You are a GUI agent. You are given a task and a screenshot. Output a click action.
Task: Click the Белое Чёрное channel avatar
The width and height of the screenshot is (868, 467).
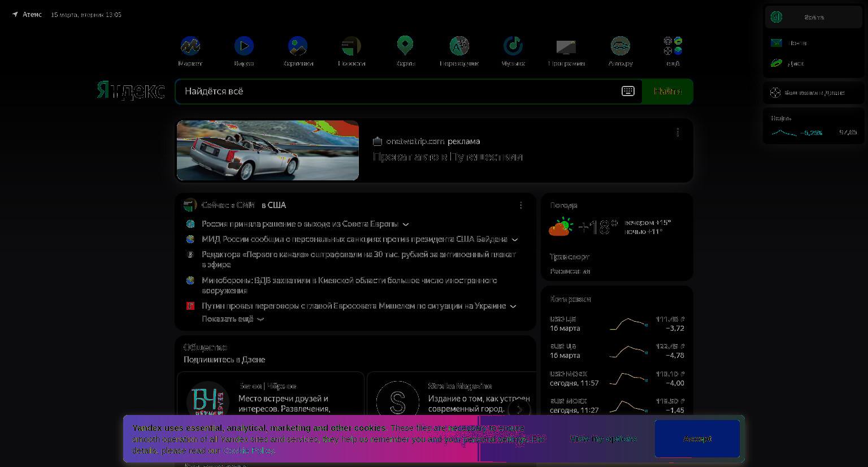[208, 402]
